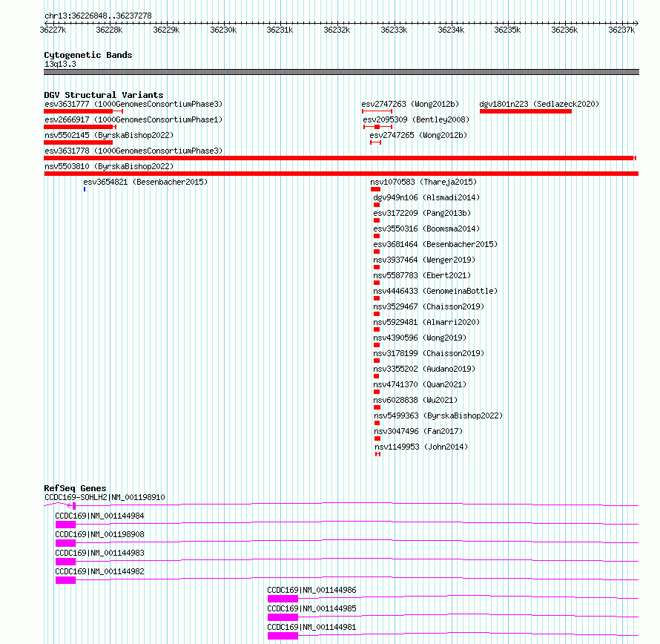This screenshot has width=660, height=644.
Task: Open nsv5502145 ByrskaBishop2022 variant
Action: pos(109,135)
